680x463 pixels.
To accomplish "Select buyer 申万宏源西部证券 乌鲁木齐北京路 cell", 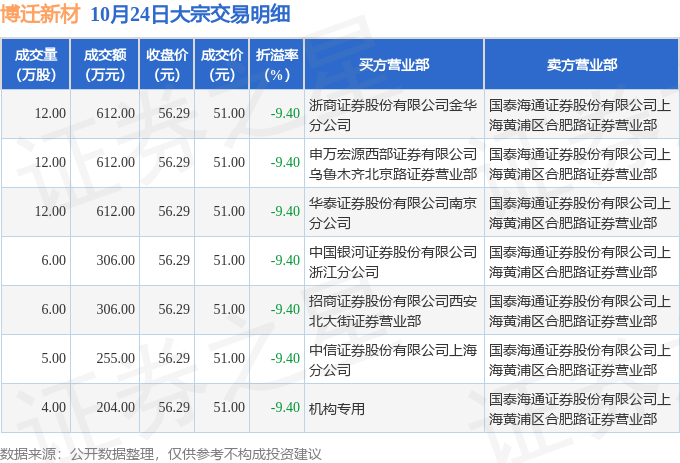I will pos(394,163).
